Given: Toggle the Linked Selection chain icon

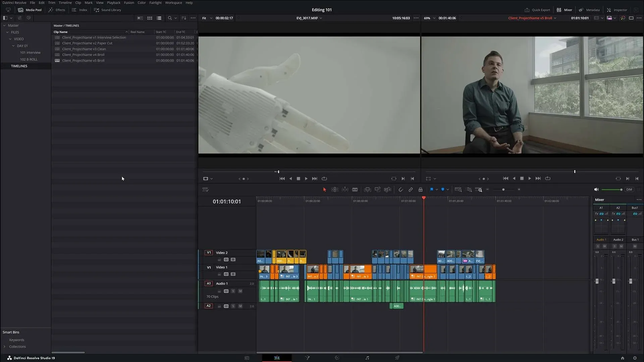Looking at the screenshot, I should pyautogui.click(x=411, y=190).
